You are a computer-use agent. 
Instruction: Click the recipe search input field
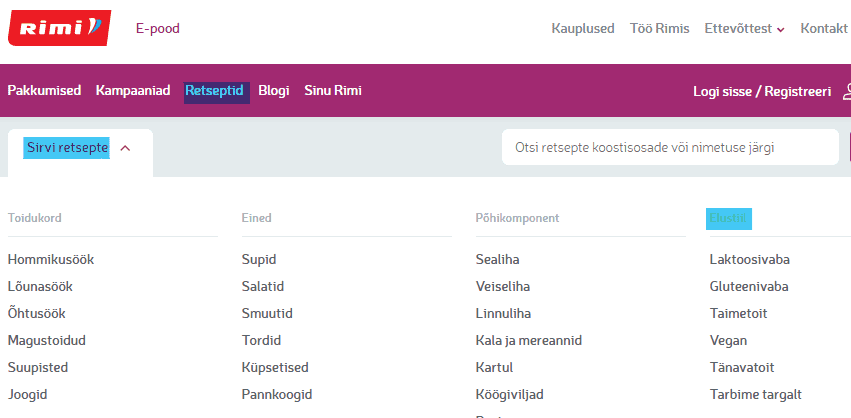tap(669, 147)
